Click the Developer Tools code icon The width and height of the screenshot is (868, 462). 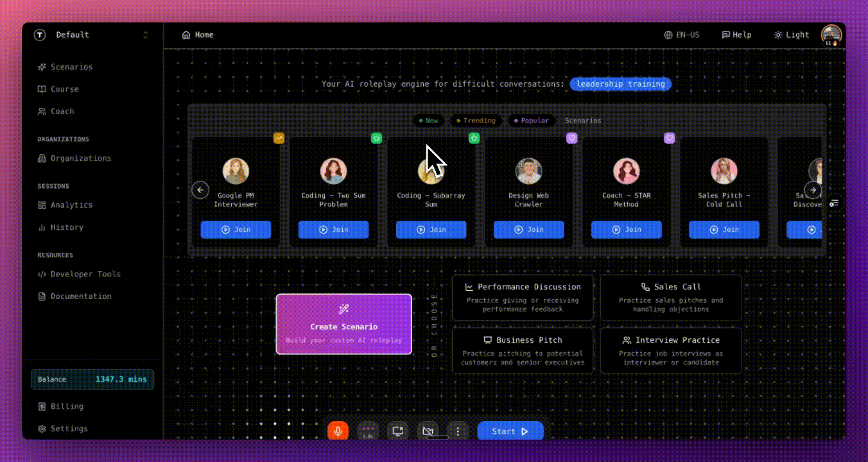pyautogui.click(x=42, y=275)
